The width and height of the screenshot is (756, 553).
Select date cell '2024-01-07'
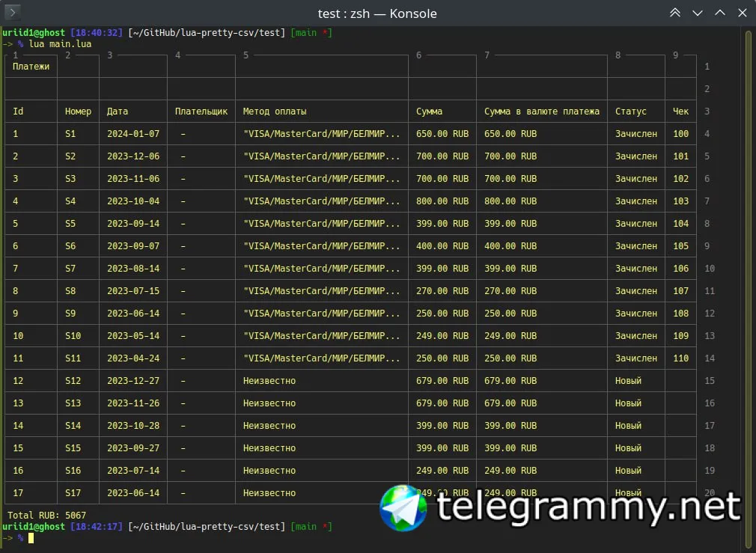[x=133, y=133]
